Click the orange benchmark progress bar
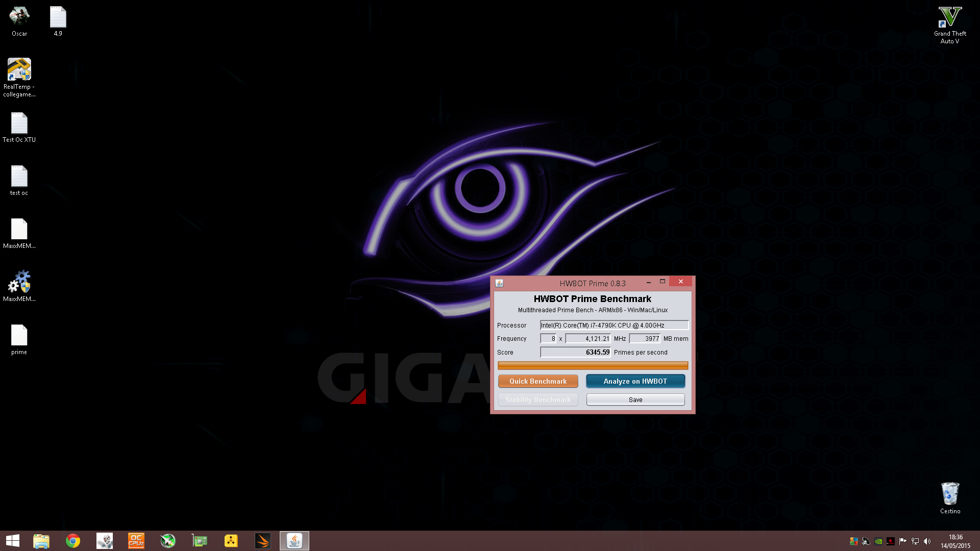This screenshot has width=980, height=551. pyautogui.click(x=593, y=365)
